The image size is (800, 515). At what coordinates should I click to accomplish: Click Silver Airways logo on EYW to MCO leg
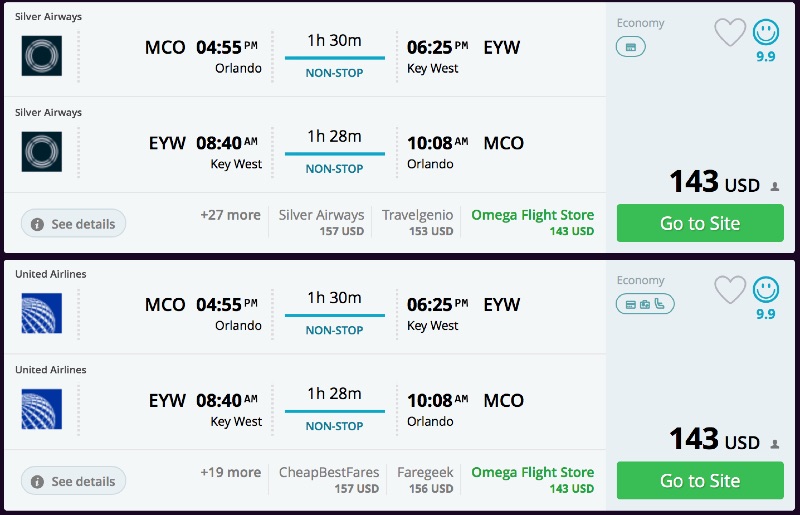click(42, 152)
